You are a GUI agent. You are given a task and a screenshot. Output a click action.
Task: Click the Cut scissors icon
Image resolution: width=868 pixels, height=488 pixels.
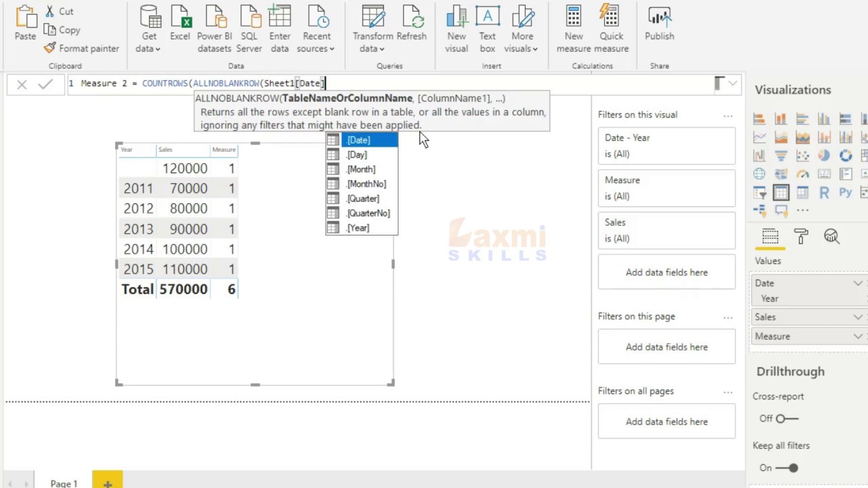(50, 12)
